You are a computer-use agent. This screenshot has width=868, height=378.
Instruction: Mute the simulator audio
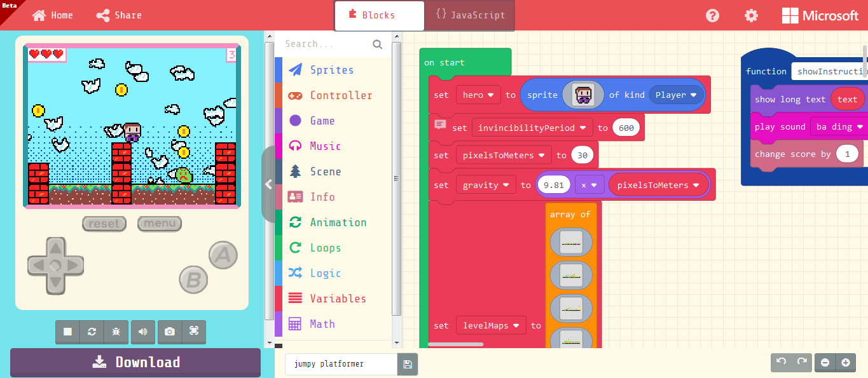click(x=143, y=332)
